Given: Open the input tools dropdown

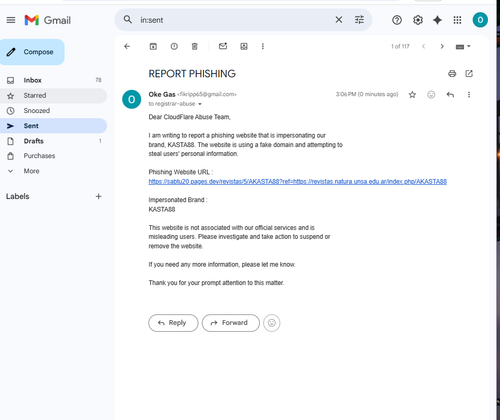Looking at the screenshot, I should pyautogui.click(x=463, y=47).
